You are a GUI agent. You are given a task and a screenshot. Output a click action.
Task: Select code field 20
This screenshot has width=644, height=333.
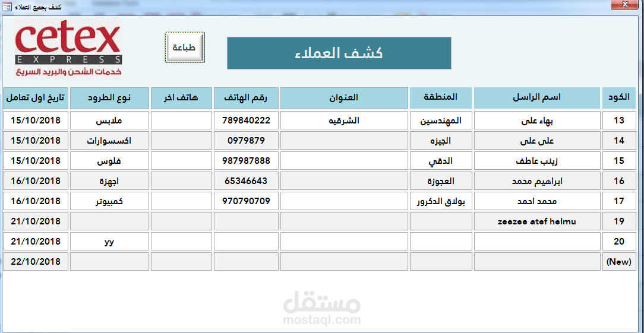(618, 241)
